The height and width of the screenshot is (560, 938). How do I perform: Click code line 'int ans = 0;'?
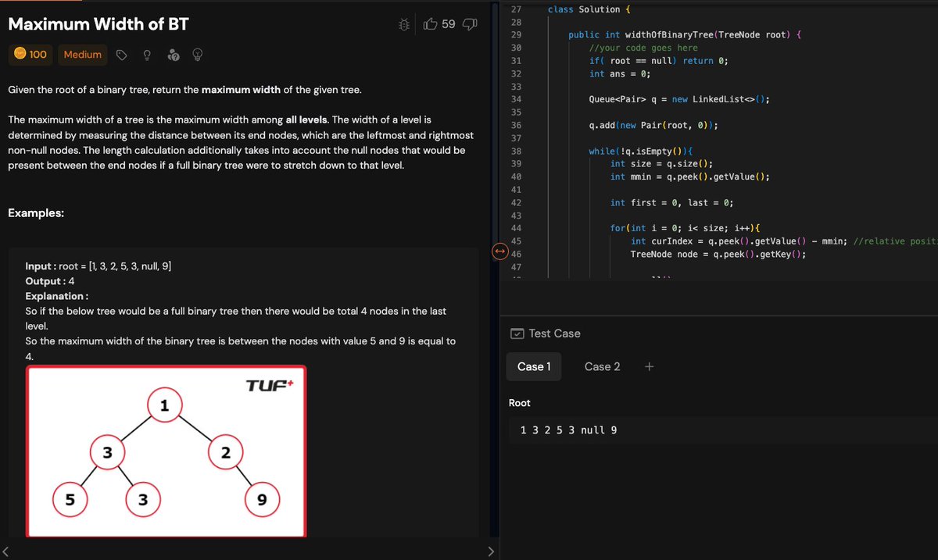(620, 73)
